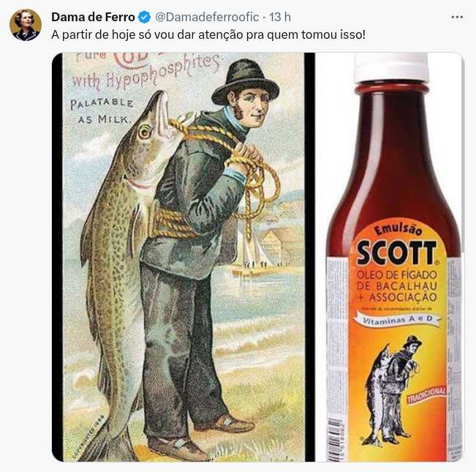Click the Óleo de Fígado de Bacalhau text
The height and width of the screenshot is (472, 476).
[397, 286]
